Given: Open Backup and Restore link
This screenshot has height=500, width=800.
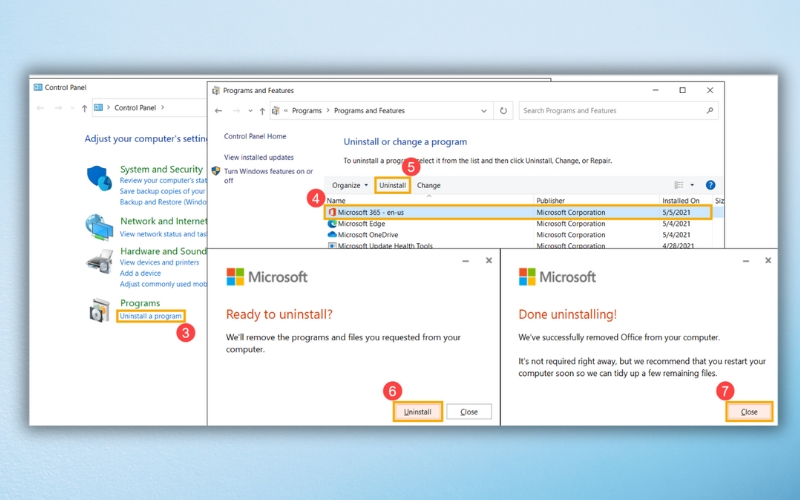Looking at the screenshot, I should [163, 202].
